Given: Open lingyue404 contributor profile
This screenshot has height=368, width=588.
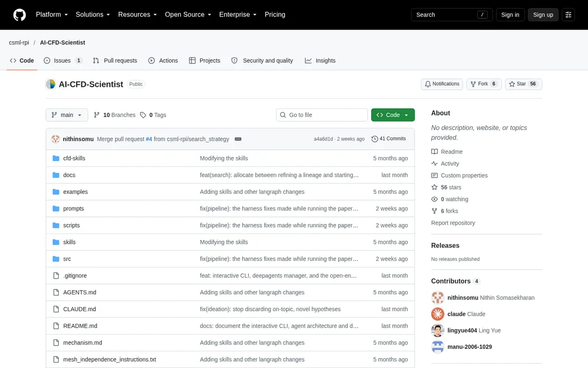Looking at the screenshot, I should [462, 330].
